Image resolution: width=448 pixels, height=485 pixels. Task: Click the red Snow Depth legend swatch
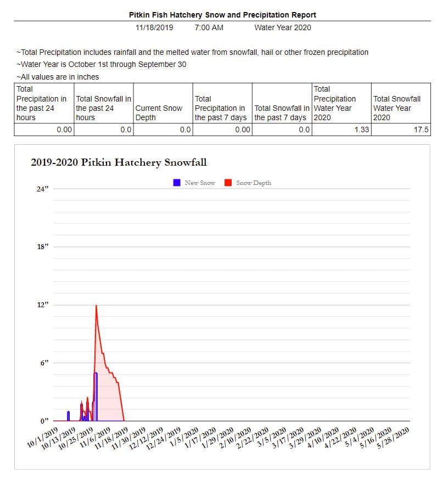click(x=228, y=183)
